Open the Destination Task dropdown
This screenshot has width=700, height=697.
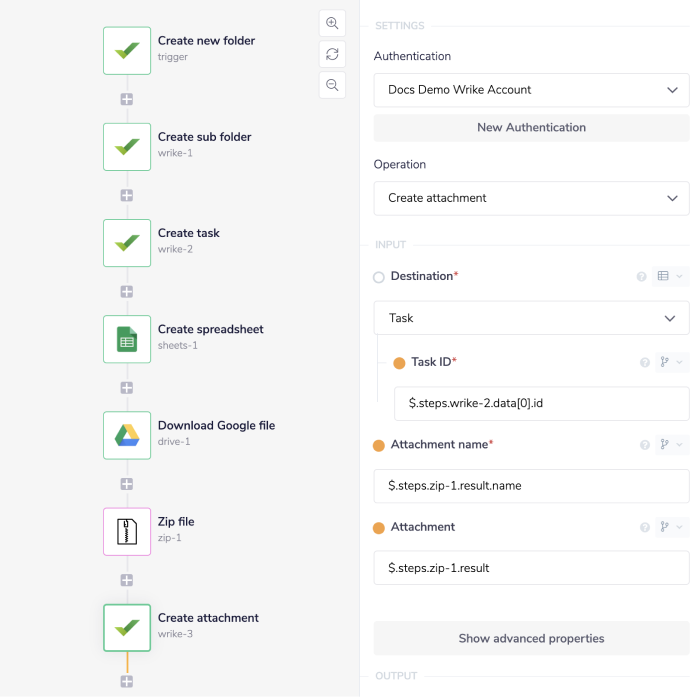point(531,318)
